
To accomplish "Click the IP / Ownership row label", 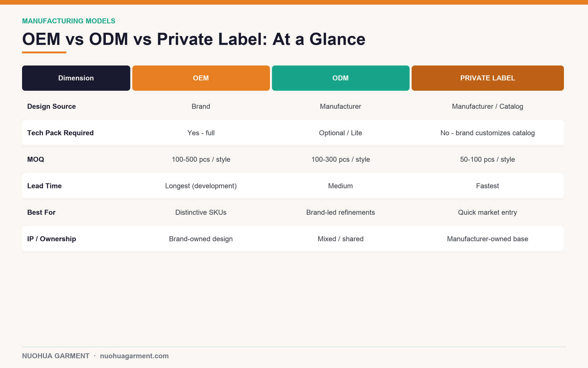I will point(51,239).
